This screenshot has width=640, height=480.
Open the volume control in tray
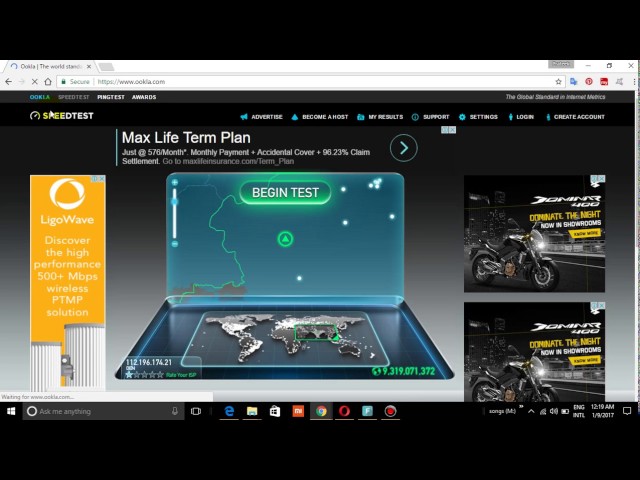pos(553,411)
